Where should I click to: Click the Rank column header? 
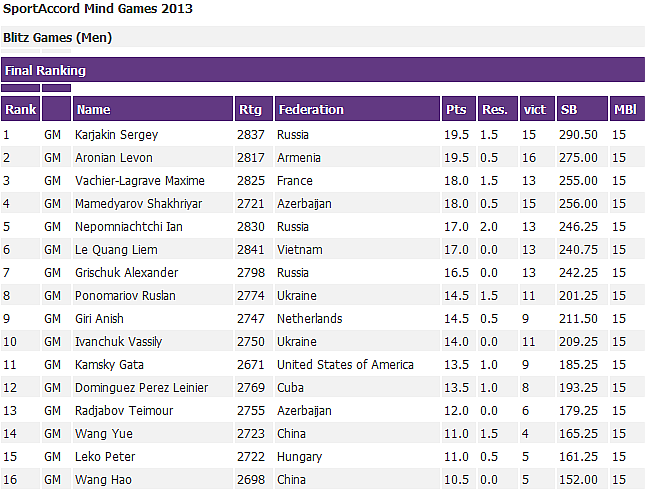coord(20,109)
